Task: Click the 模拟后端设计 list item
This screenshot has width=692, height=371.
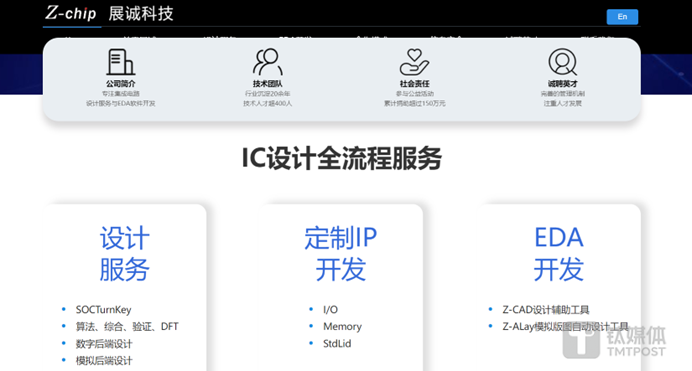Action: pyautogui.click(x=104, y=361)
